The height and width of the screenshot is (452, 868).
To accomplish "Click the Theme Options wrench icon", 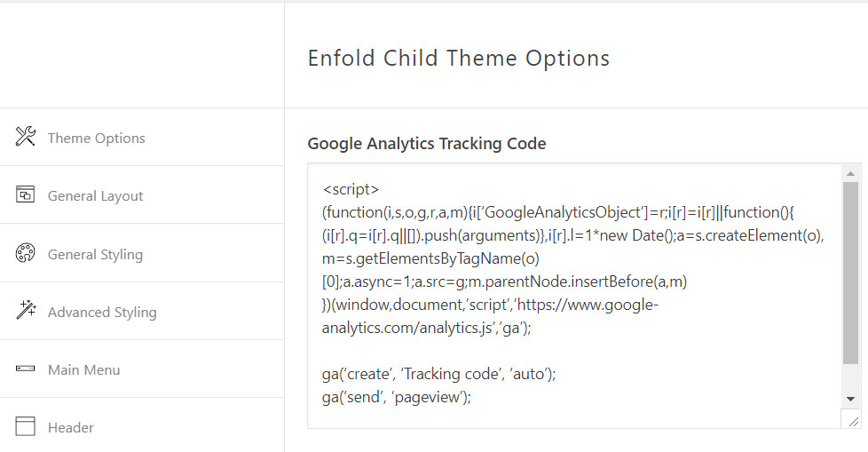I will 26,137.
